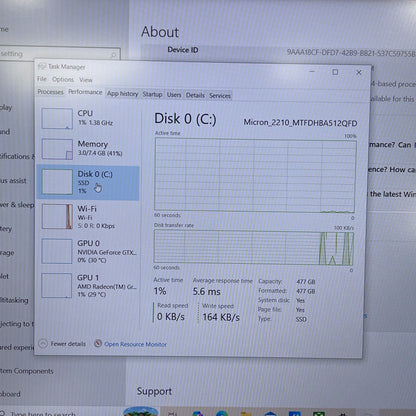
Task: Select the Performance tab
Action: 85,92
